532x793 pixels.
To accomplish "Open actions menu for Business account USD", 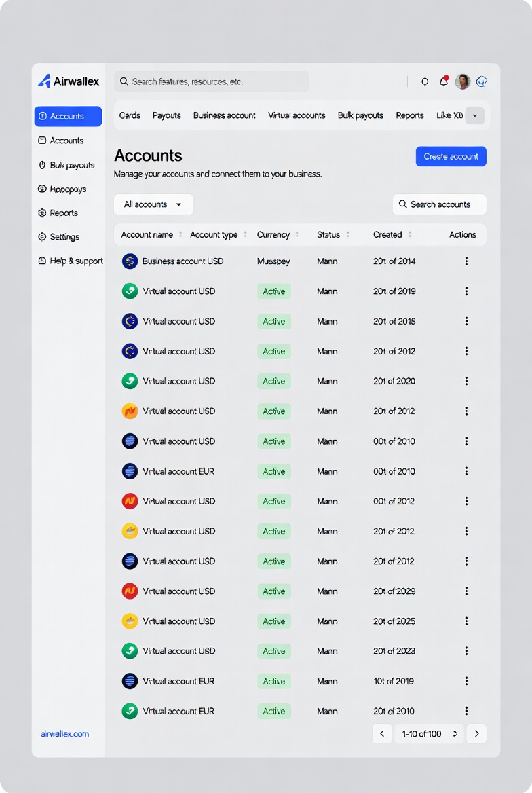I will point(466,261).
